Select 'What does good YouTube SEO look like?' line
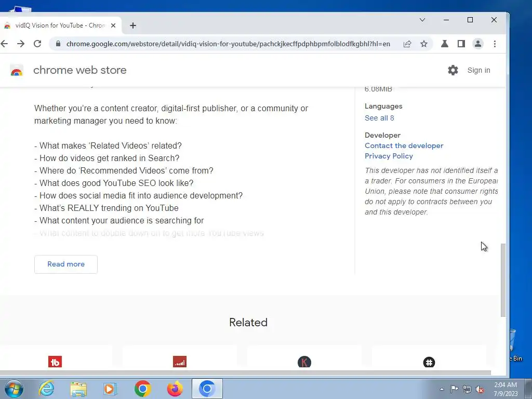This screenshot has width=532, height=399. pyautogui.click(x=114, y=183)
